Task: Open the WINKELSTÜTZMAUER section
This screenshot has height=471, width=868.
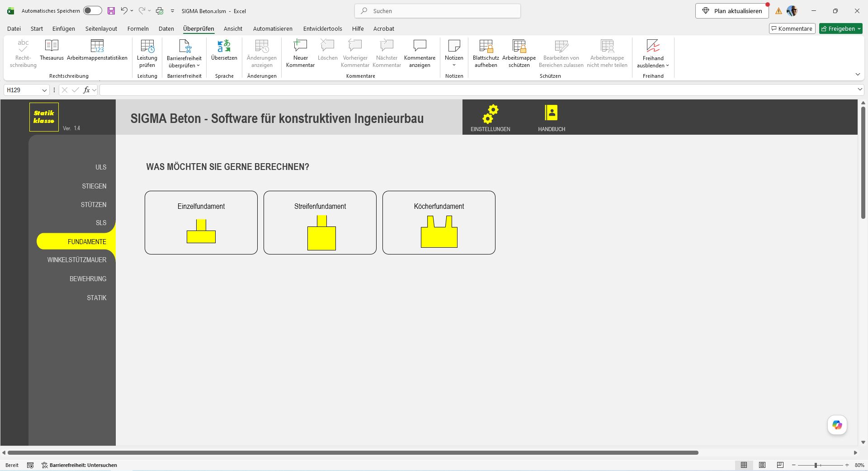Action: [77, 260]
